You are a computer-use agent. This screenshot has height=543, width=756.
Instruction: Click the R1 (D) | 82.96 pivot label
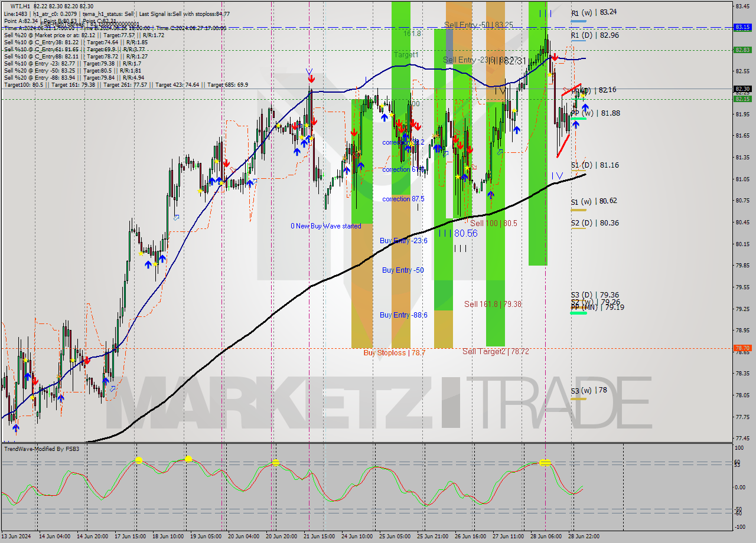pyautogui.click(x=595, y=35)
